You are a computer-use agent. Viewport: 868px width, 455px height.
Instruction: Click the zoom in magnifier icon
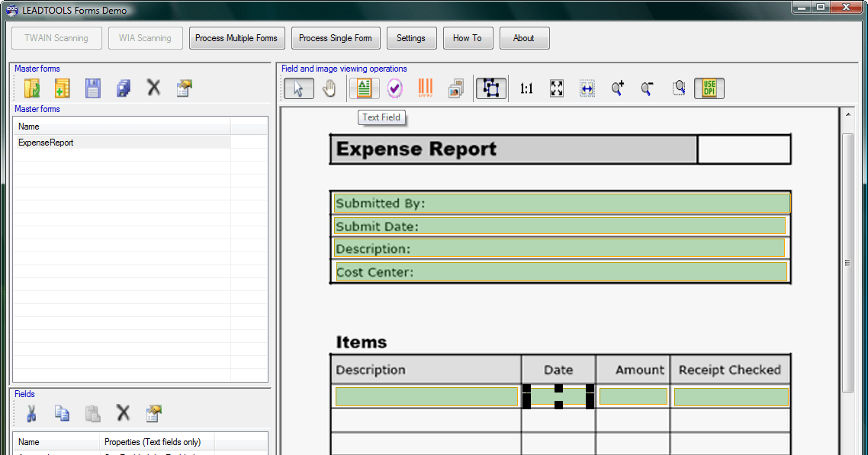point(618,88)
